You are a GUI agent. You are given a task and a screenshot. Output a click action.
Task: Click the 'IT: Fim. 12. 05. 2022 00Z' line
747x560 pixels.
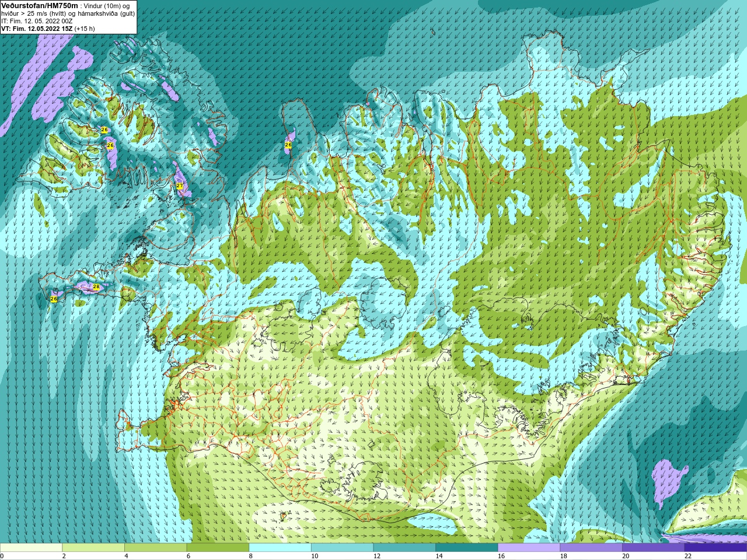37,21
